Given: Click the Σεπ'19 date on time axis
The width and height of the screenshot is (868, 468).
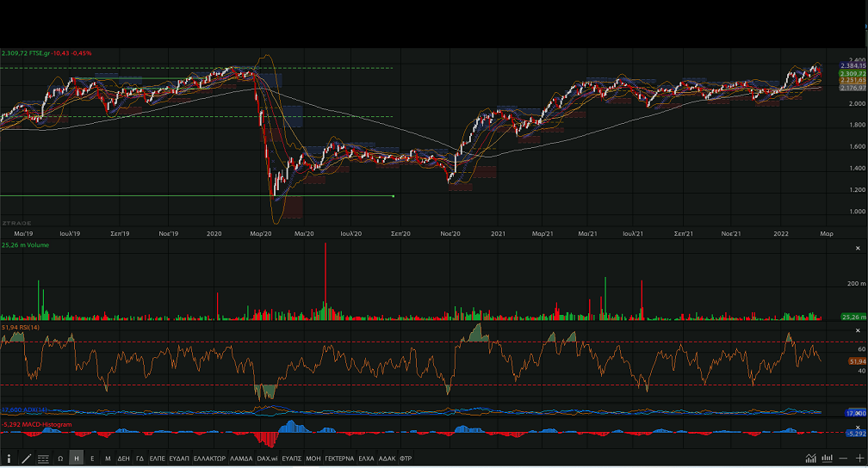Looking at the screenshot, I should click(121, 233).
